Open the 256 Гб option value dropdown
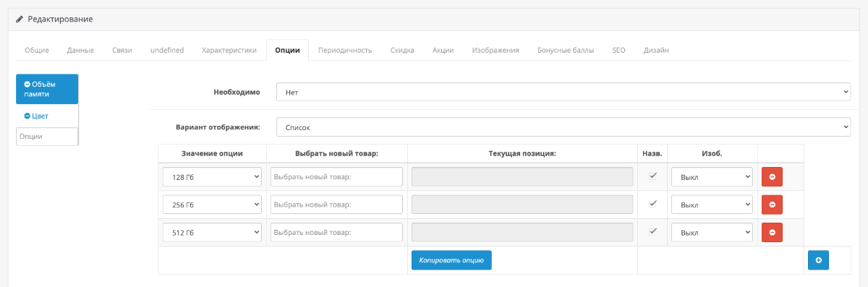The width and height of the screenshot is (868, 287). [x=212, y=205]
